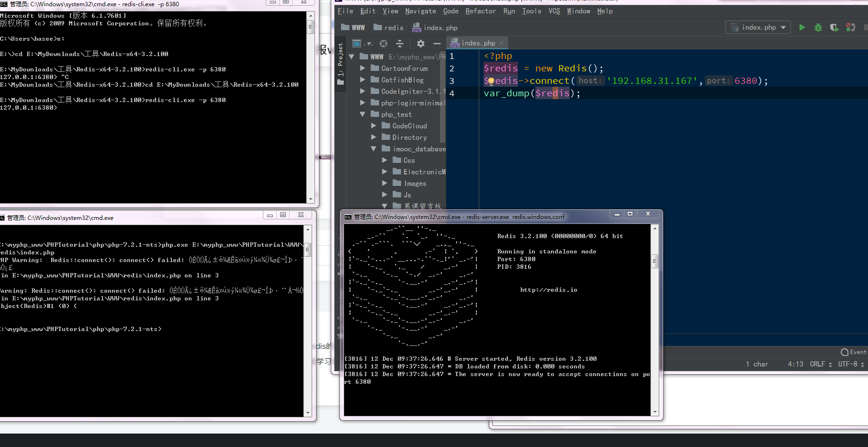Collapse the php_test folder
This screenshot has width=868, height=447.
[362, 114]
